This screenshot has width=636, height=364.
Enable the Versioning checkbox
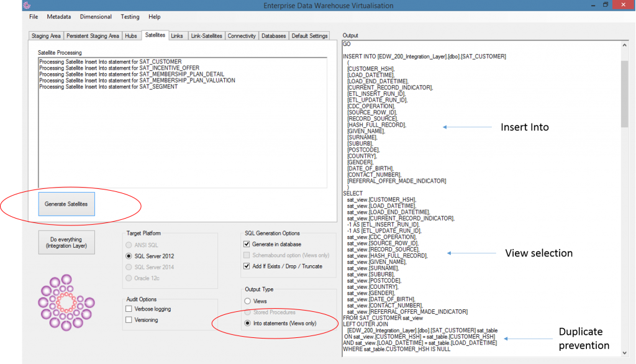[x=129, y=320]
